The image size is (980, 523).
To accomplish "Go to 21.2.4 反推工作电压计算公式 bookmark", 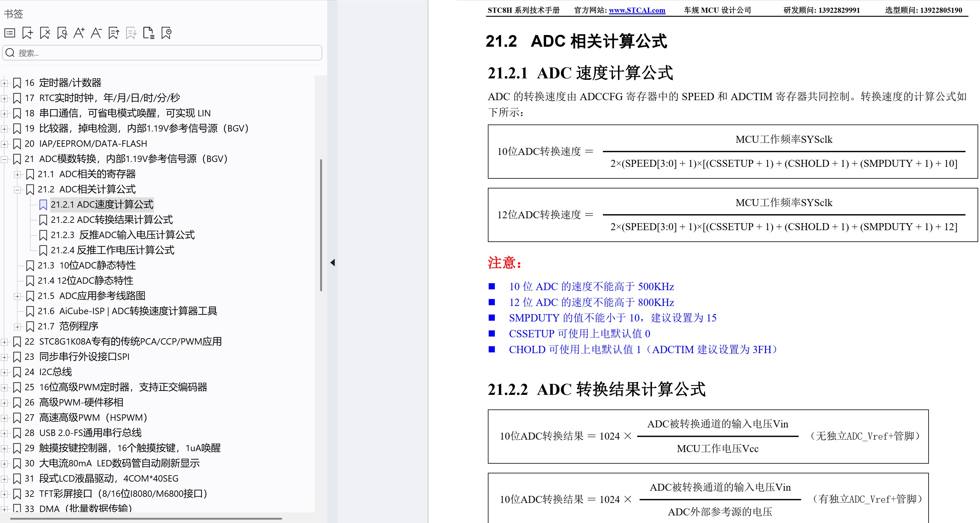I will 113,250.
